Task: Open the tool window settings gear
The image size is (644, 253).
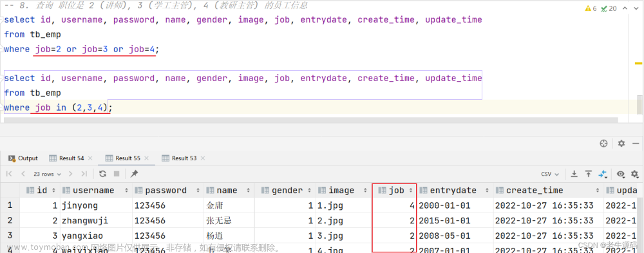Action: [621, 144]
